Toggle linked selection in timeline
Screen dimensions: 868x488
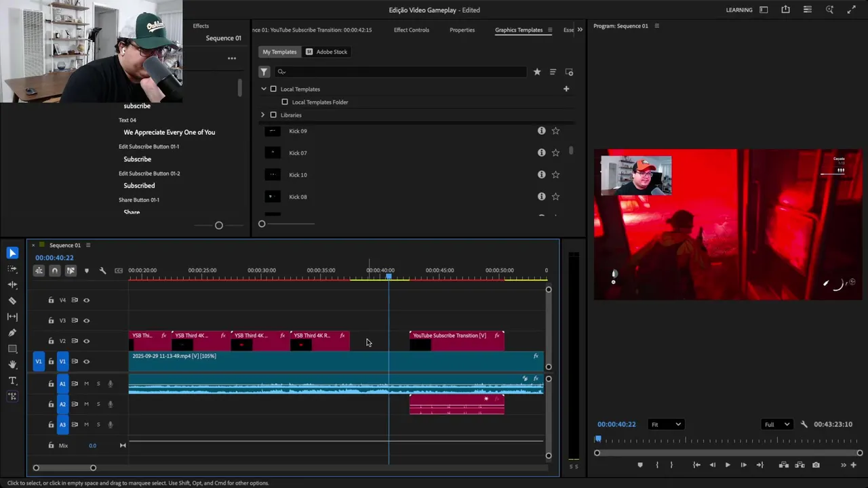click(71, 270)
